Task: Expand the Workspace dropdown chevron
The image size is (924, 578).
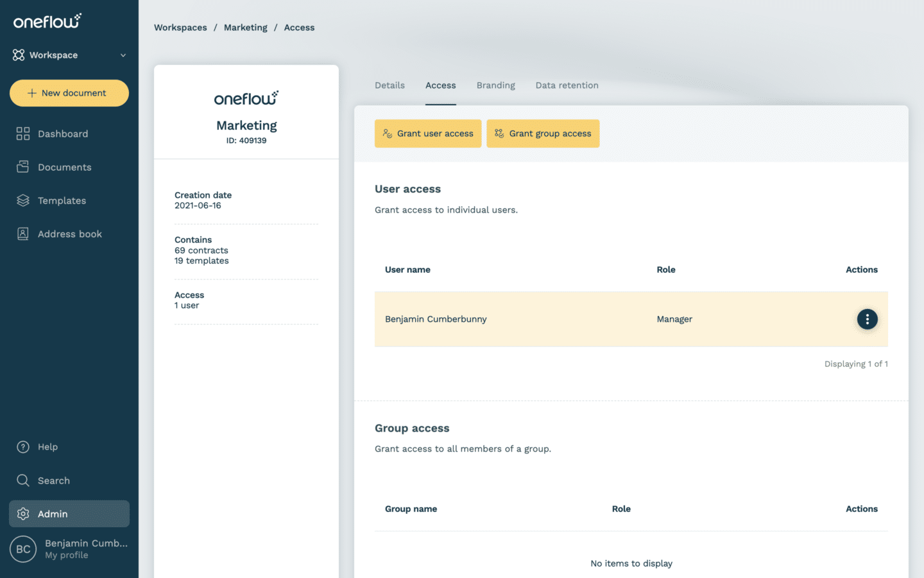Action: [x=123, y=55]
